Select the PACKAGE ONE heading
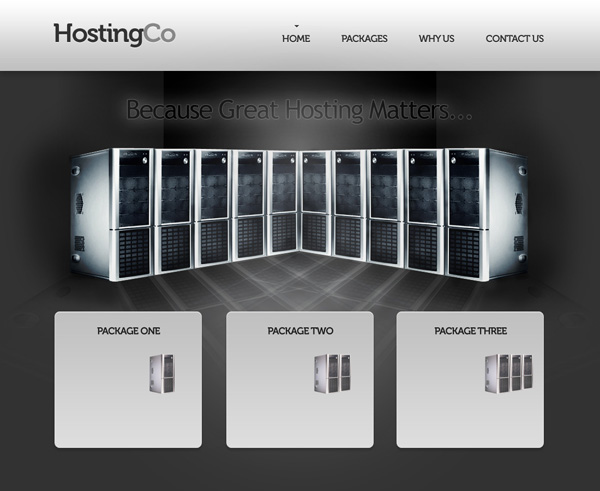Screen dimensions: 600x491 [129, 331]
